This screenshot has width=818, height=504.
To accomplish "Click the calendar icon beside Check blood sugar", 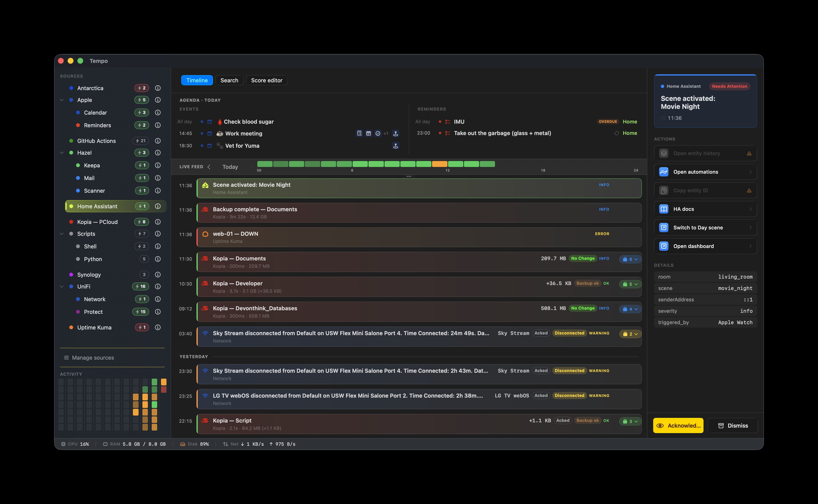I will click(210, 122).
